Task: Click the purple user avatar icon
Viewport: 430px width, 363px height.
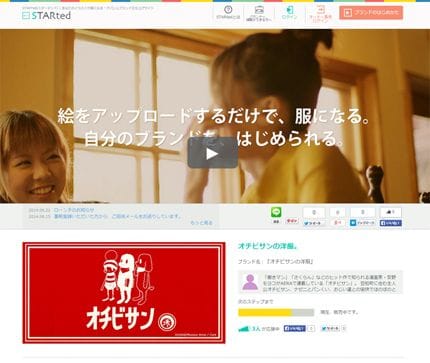Action: coord(250,282)
